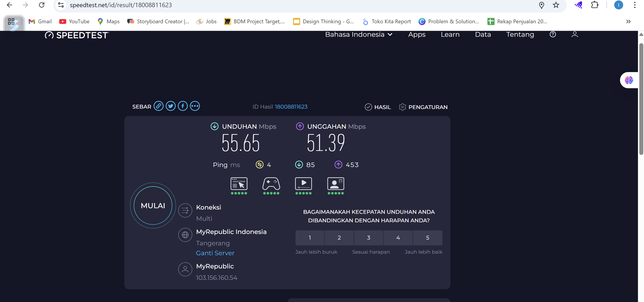Open the Jobs bookmark
Screen dimensions: 644x302
tap(207, 21)
